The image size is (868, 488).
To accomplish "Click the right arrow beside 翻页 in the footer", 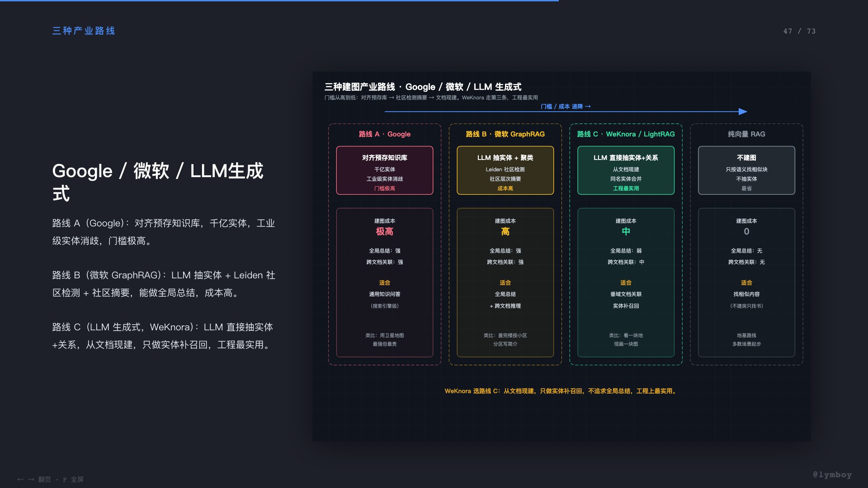I will coord(31,479).
